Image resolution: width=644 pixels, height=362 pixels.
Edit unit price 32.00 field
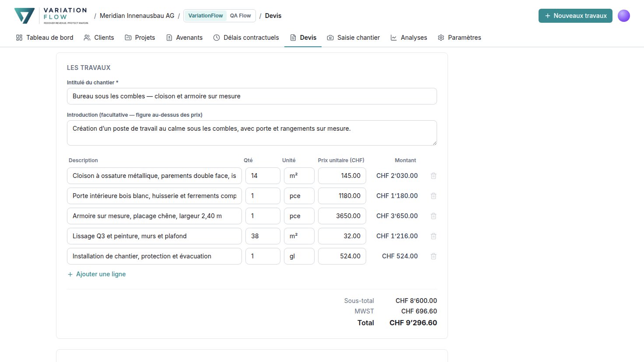click(x=342, y=236)
